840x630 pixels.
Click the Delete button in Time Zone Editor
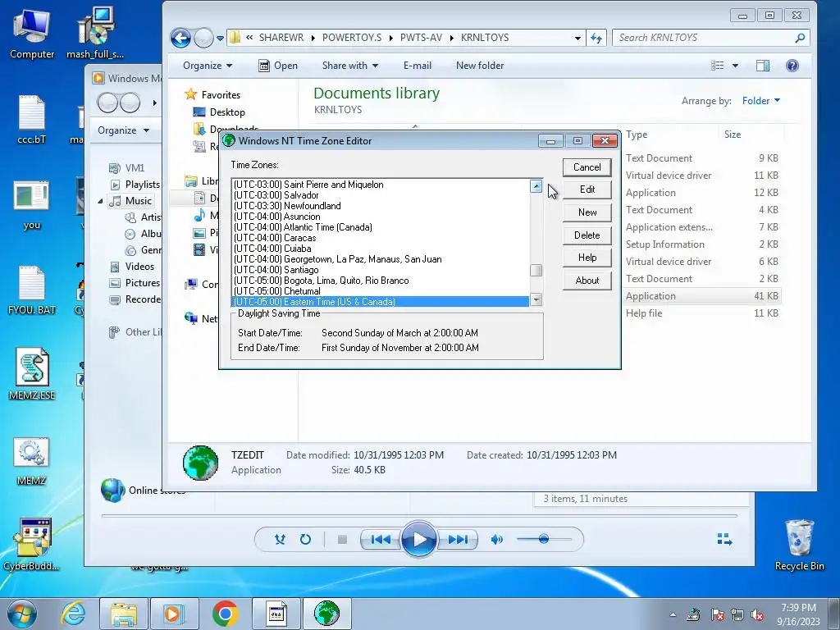click(587, 235)
